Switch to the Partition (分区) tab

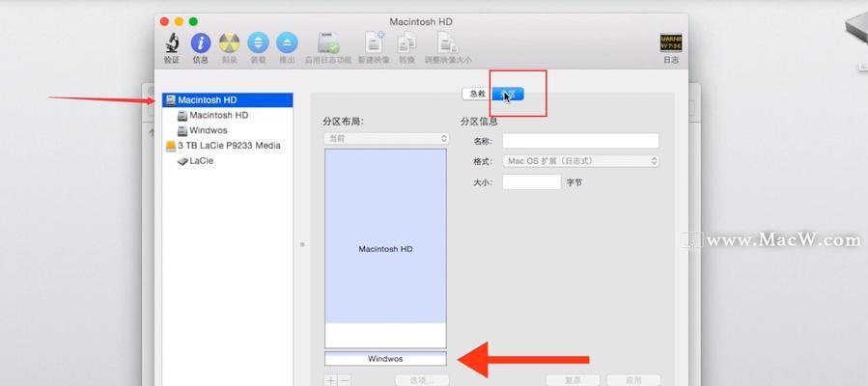tap(508, 94)
